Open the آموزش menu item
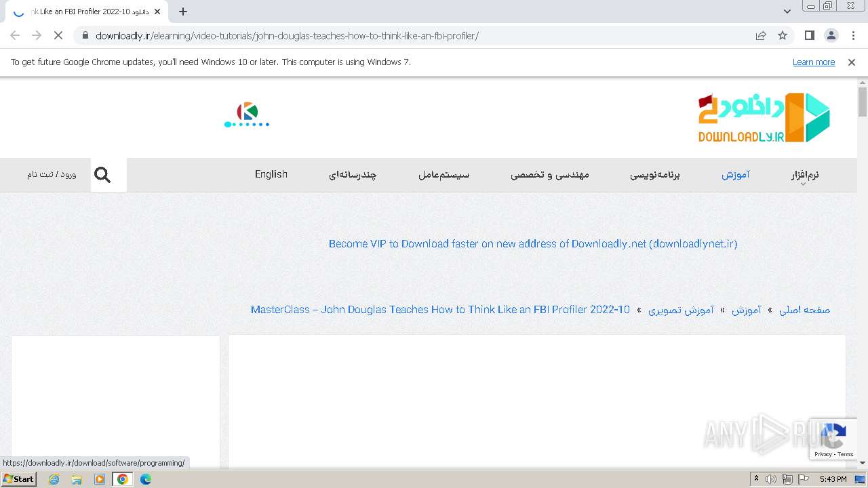This screenshot has width=868, height=488. pyautogui.click(x=736, y=174)
